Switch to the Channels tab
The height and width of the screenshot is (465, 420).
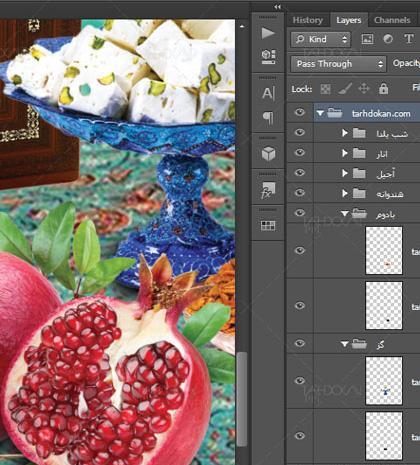click(392, 20)
